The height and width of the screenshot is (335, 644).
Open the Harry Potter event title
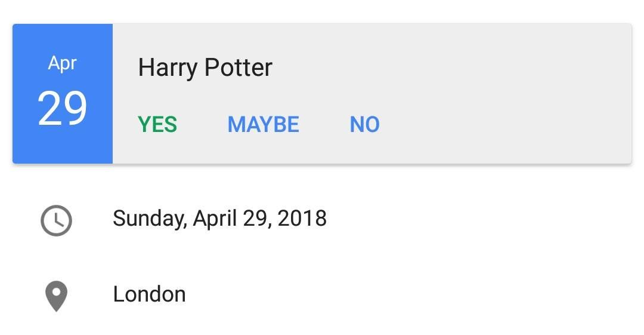click(x=205, y=67)
